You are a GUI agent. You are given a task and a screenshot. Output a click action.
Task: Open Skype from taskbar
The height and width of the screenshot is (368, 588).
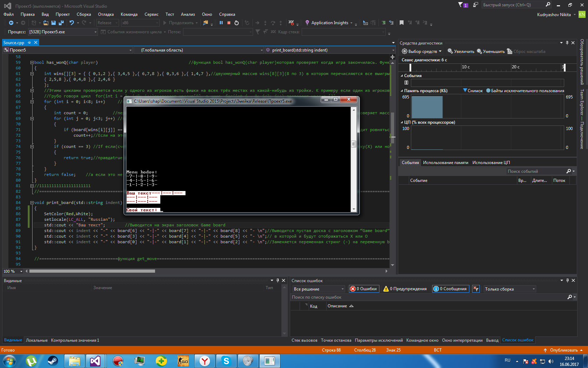click(226, 361)
